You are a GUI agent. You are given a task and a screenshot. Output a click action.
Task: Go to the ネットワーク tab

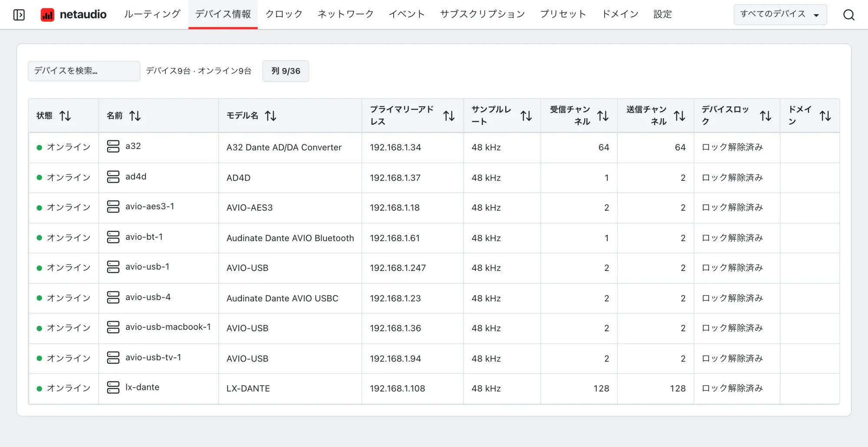[x=345, y=14]
